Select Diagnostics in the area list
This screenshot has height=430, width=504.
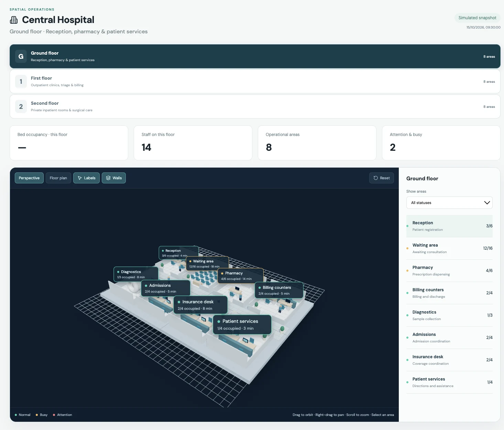pyautogui.click(x=449, y=315)
